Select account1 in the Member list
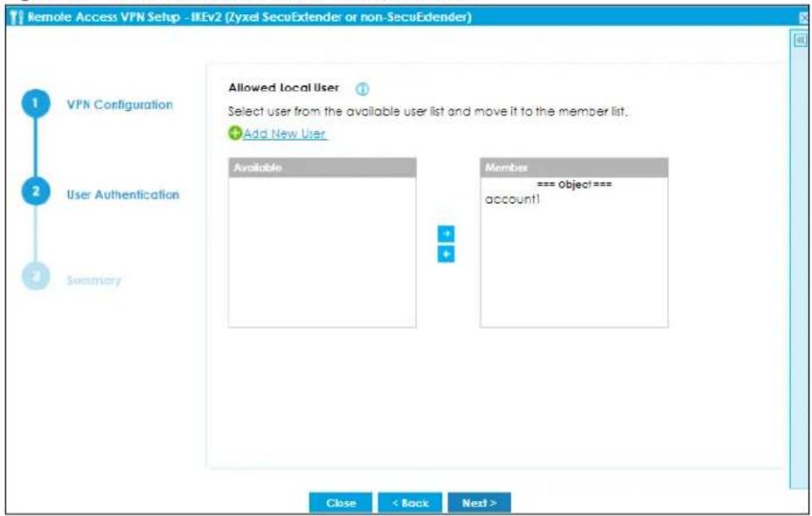This screenshot has height=516, width=812. 512,199
